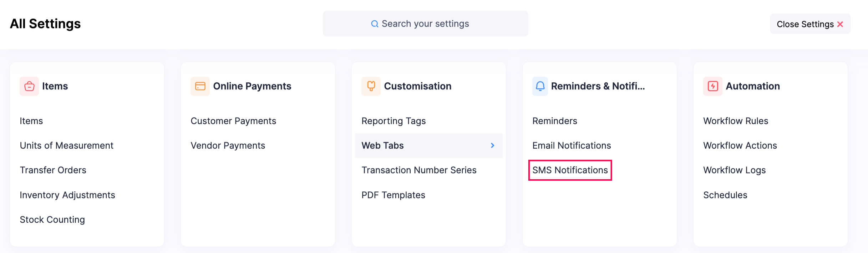This screenshot has height=253, width=868.
Task: Go to Workflow Rules
Action: click(x=735, y=121)
